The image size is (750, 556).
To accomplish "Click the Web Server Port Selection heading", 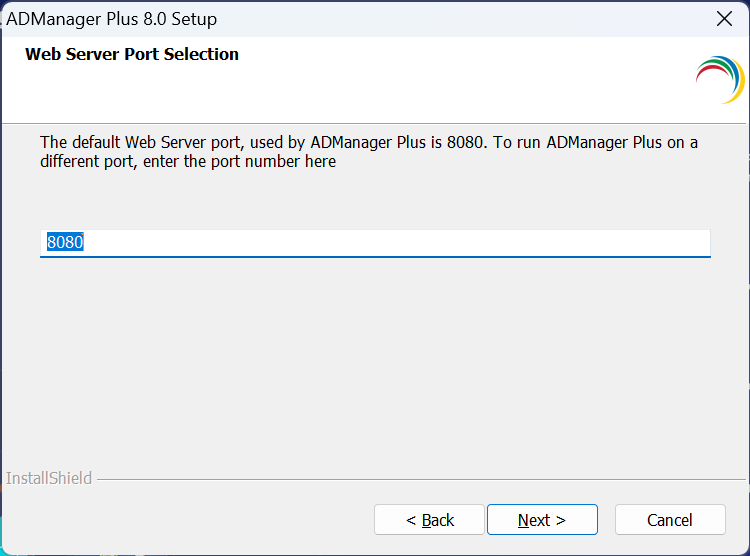I will pyautogui.click(x=132, y=54).
